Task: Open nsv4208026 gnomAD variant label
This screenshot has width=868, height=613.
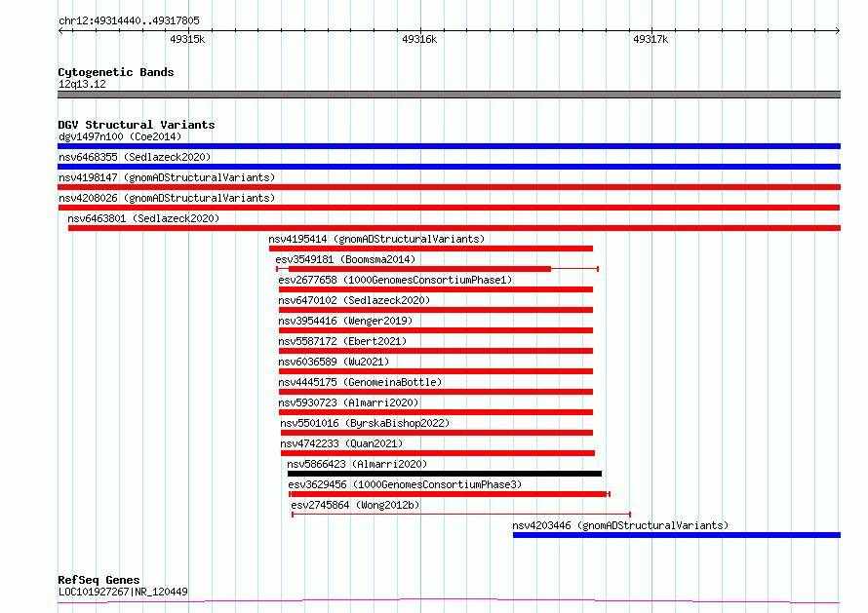Action: tap(167, 198)
